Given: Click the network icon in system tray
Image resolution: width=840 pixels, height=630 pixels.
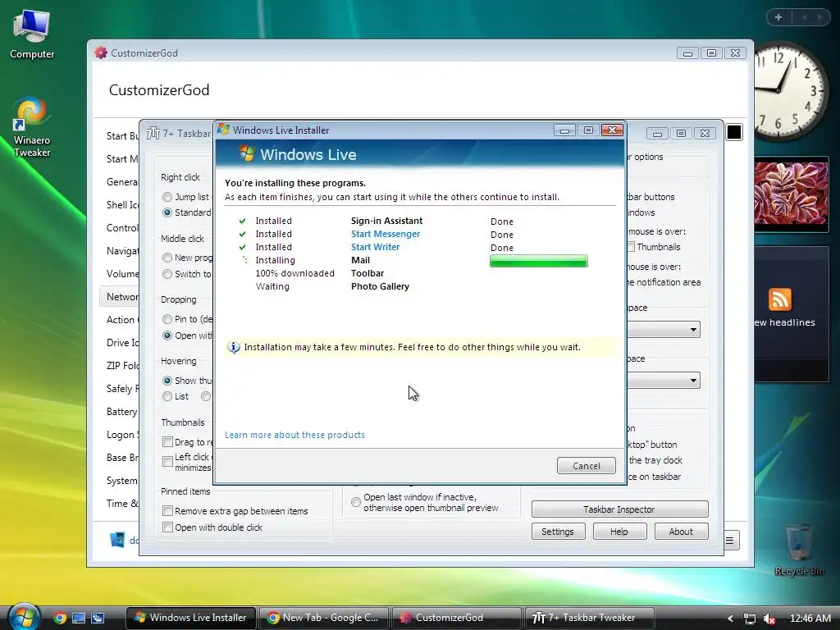Looking at the screenshot, I should tap(750, 619).
